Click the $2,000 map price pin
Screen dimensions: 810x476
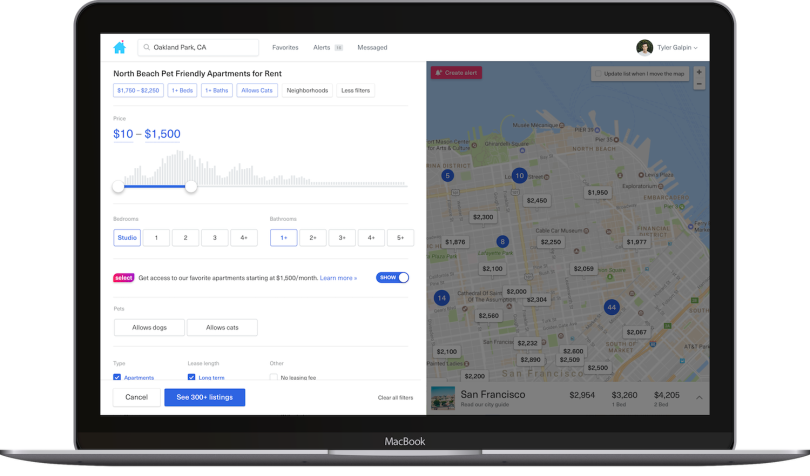[x=517, y=291]
